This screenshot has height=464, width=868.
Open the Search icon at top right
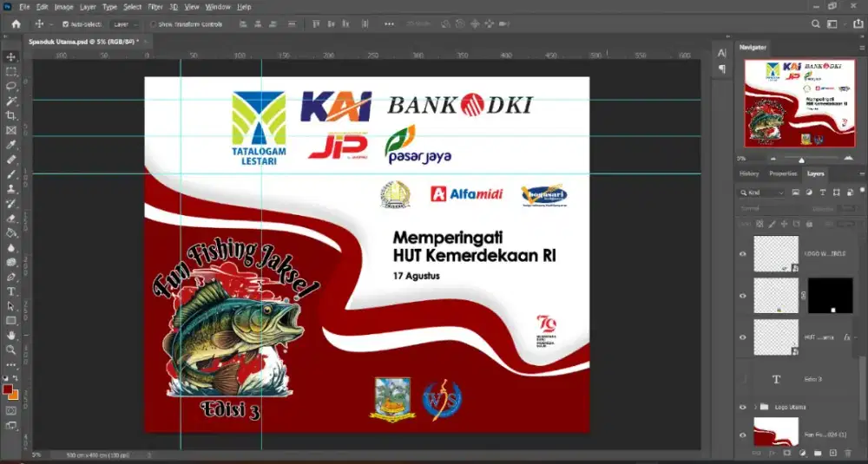(815, 24)
